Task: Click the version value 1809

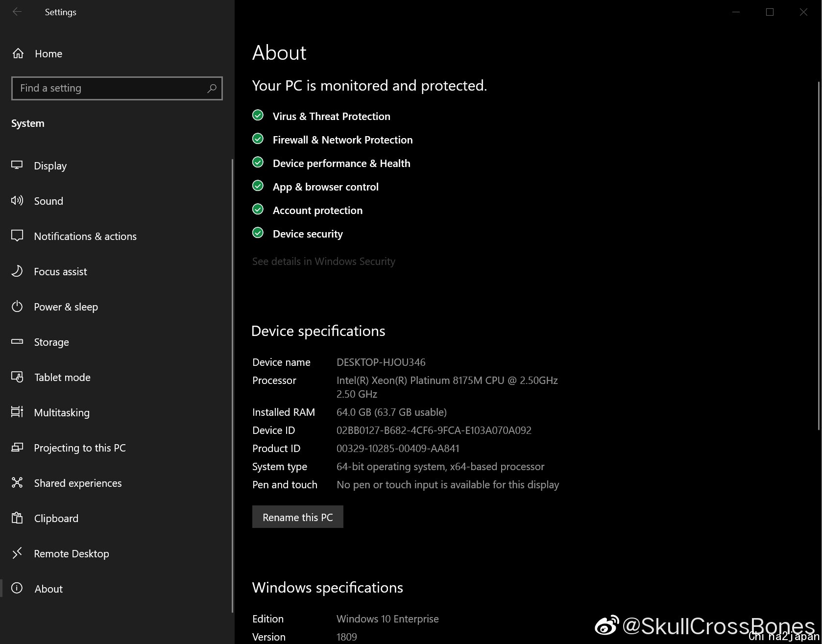Action: coord(346,637)
